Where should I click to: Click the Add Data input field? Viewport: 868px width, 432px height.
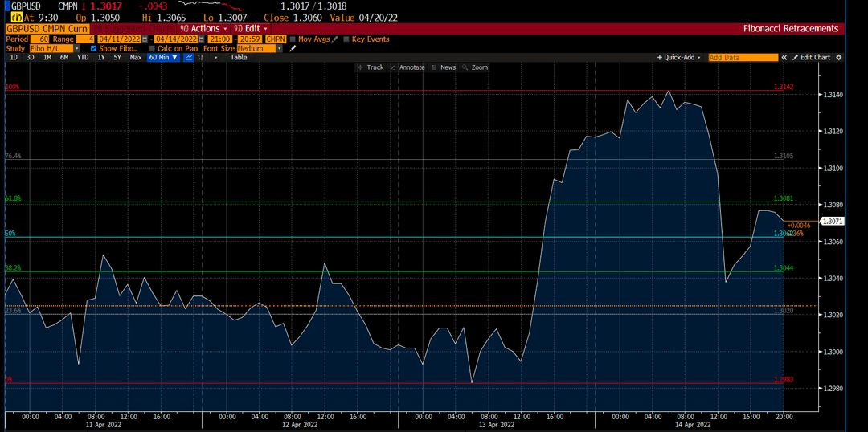743,58
